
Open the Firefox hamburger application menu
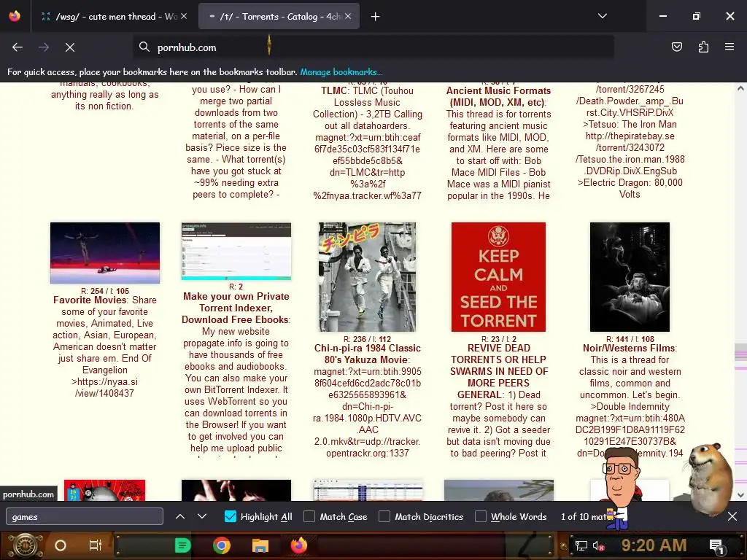729,47
